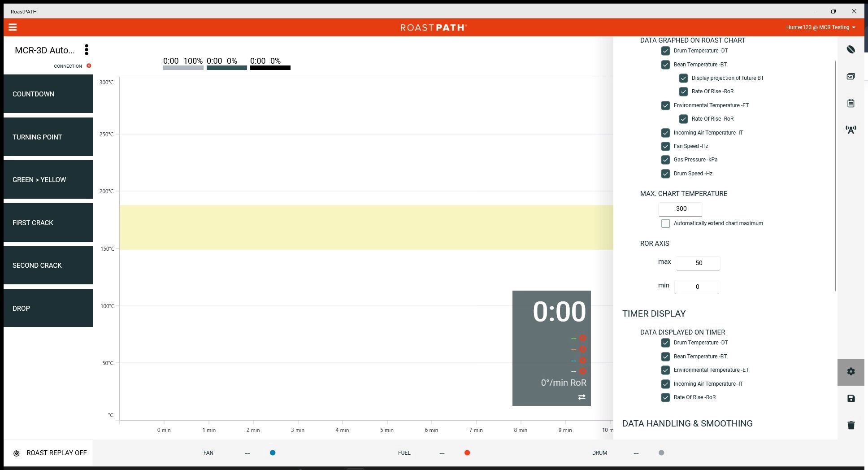
Task: Click the trash delete icon
Action: point(851,425)
